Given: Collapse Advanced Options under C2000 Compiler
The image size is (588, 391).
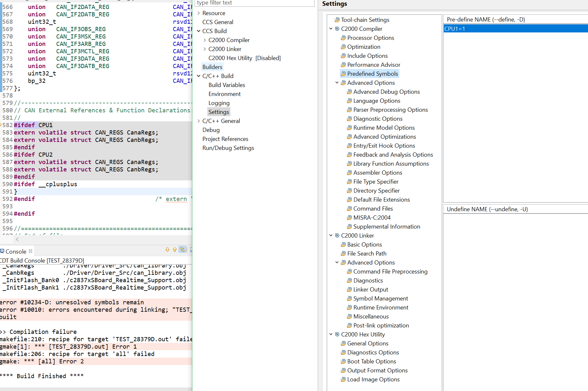Looking at the screenshot, I should tap(337, 83).
